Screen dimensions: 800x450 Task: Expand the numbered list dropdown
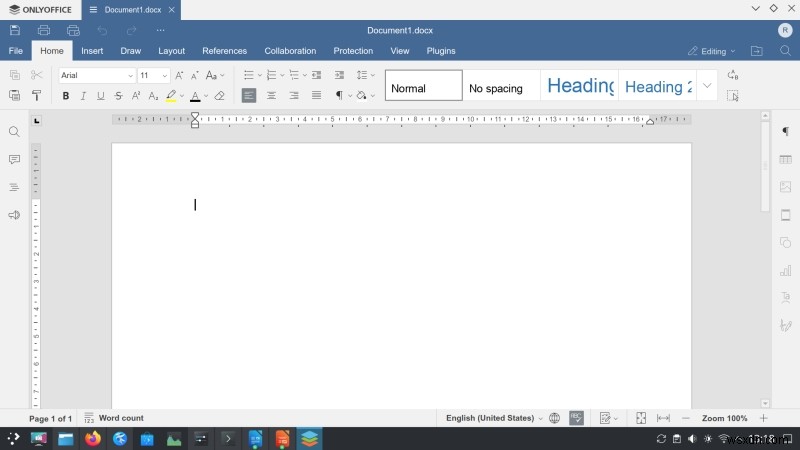(282, 76)
